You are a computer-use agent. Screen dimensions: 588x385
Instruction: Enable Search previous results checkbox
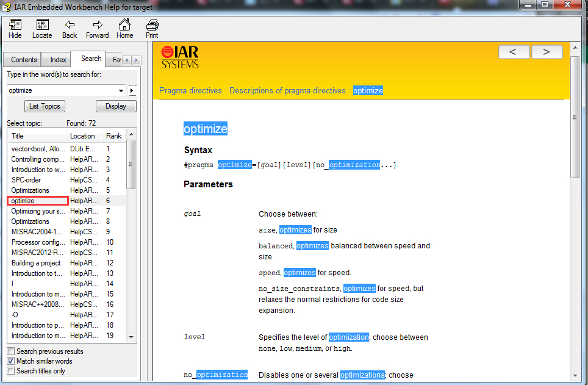pyautogui.click(x=11, y=351)
